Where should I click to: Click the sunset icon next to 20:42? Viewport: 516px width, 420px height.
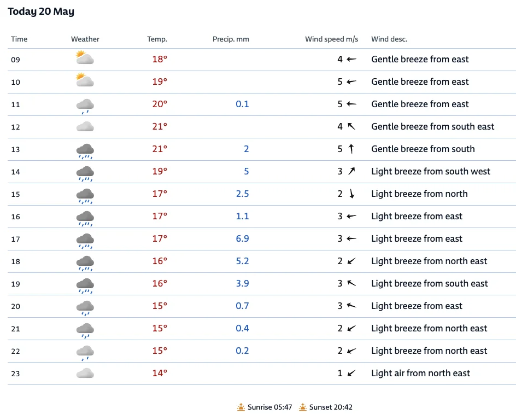tap(303, 407)
